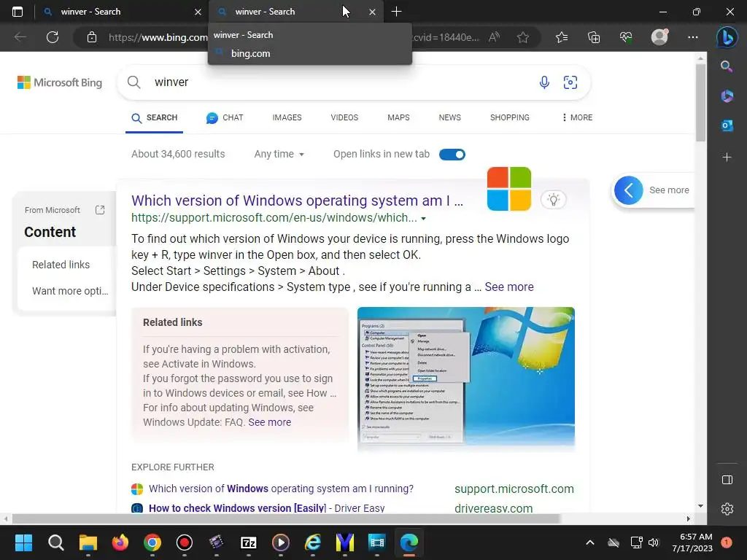This screenshot has width=747, height=560.
Task: Launch Google Chrome from taskbar
Action: click(x=152, y=542)
